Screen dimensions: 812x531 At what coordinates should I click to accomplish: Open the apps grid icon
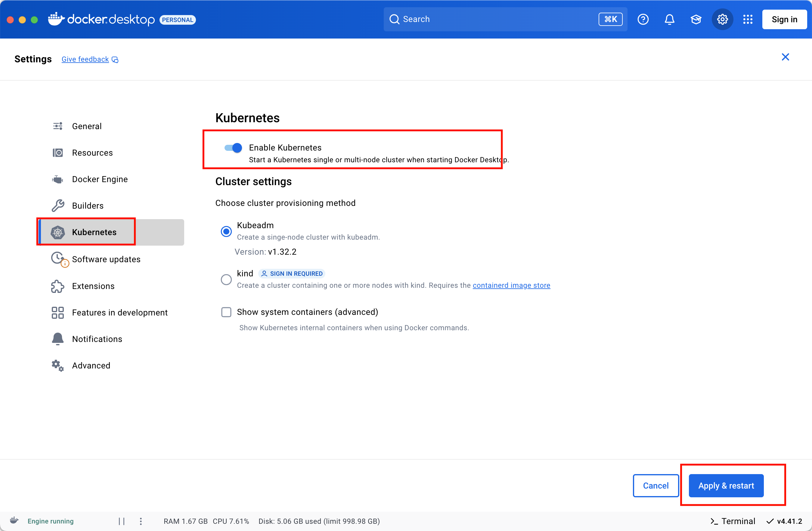[748, 20]
